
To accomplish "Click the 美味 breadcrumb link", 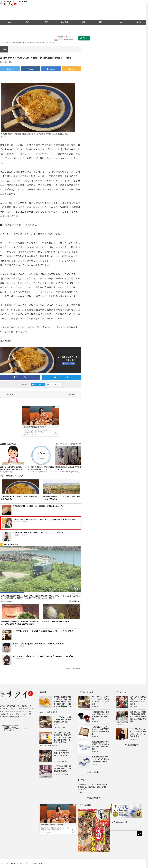I will pyautogui.click(x=7, y=42).
